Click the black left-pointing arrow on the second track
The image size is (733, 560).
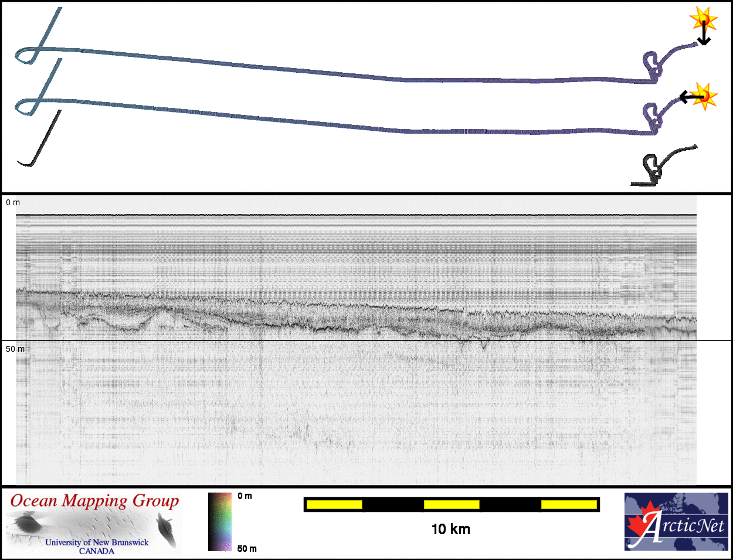(x=688, y=96)
